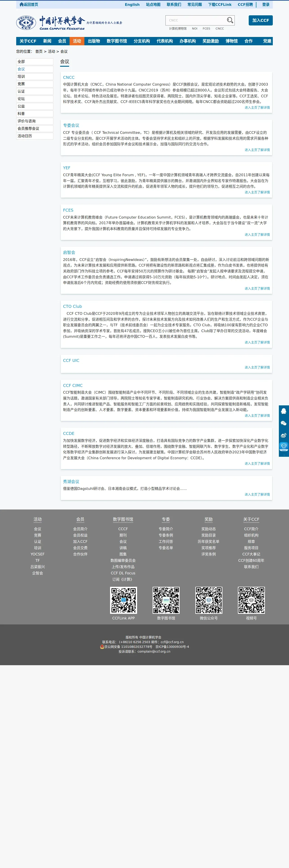Click the magnifier search icon

(x=230, y=20)
